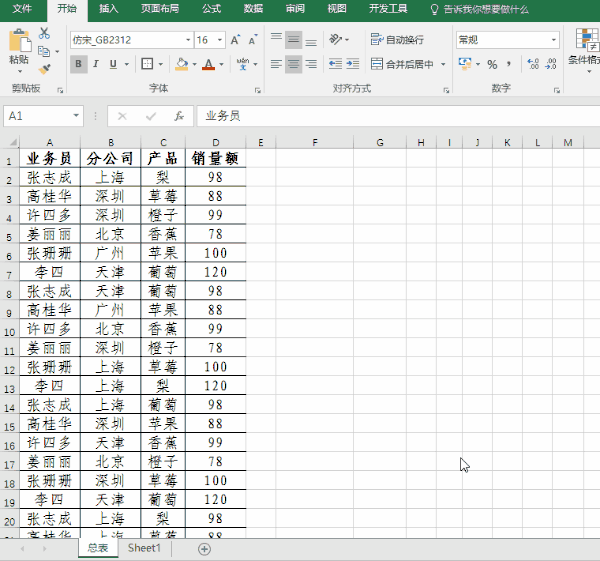The height and width of the screenshot is (561, 600).
Task: Toggle Bold formatting
Action: [79, 64]
